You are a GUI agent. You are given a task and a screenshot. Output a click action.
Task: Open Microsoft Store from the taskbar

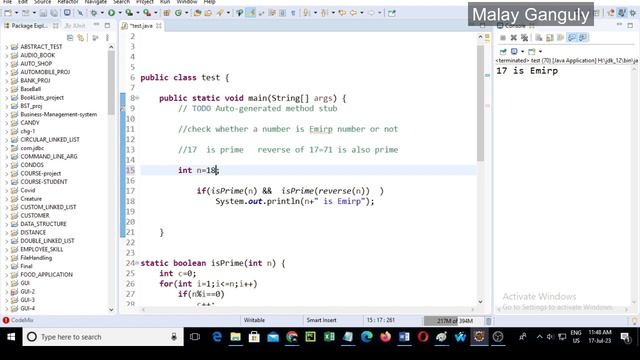point(254,337)
